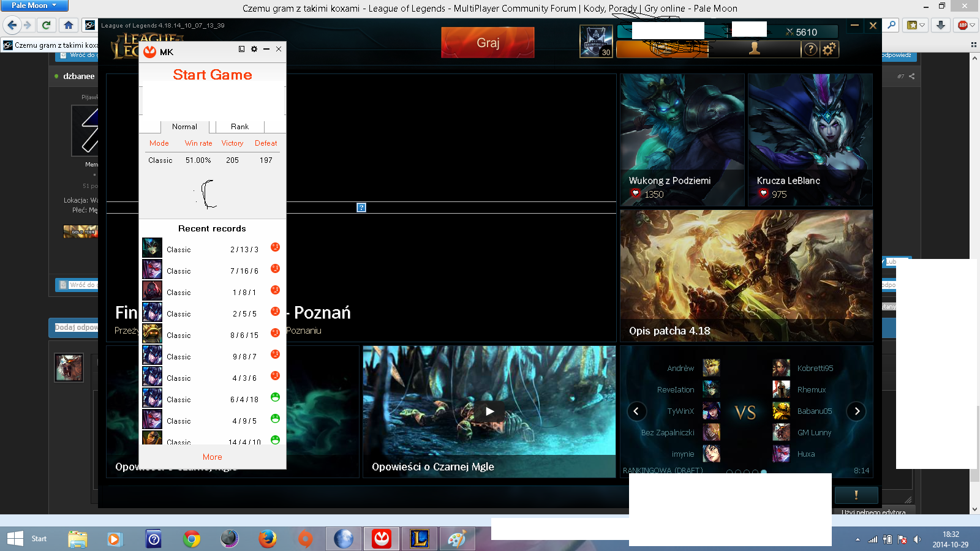The width and height of the screenshot is (980, 551).
Task: Click the Adblock Plus ABP icon
Action: pyautogui.click(x=963, y=25)
